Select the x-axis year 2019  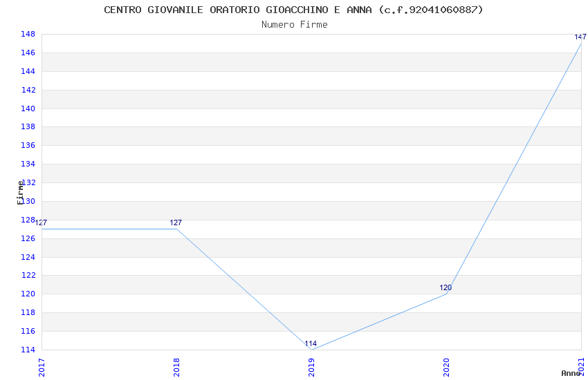(311, 368)
